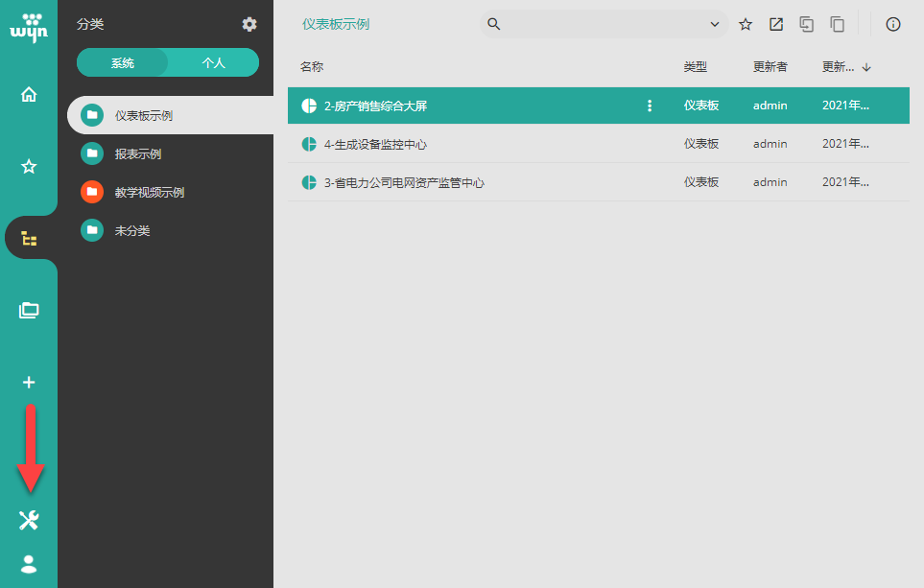Switch to the 个人 tab
Viewport: 924px width, 588px height.
coord(213,62)
